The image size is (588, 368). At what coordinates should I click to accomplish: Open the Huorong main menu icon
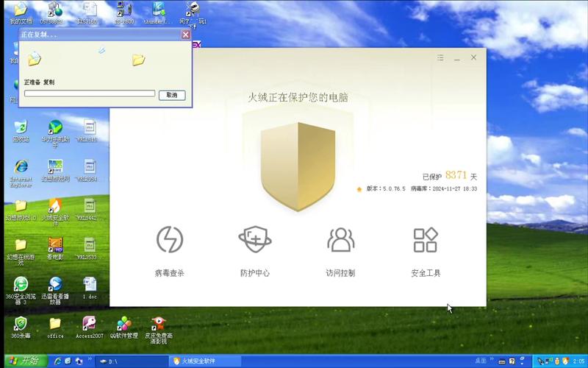point(440,57)
